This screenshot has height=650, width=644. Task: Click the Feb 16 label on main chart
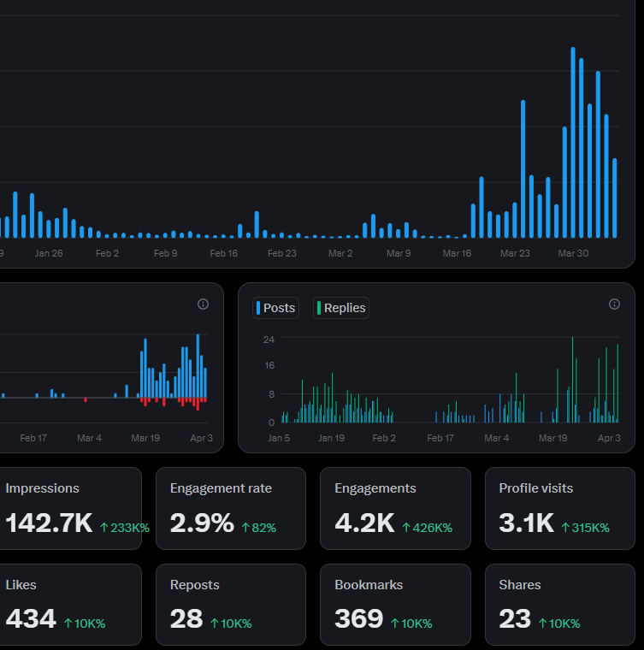(x=224, y=253)
